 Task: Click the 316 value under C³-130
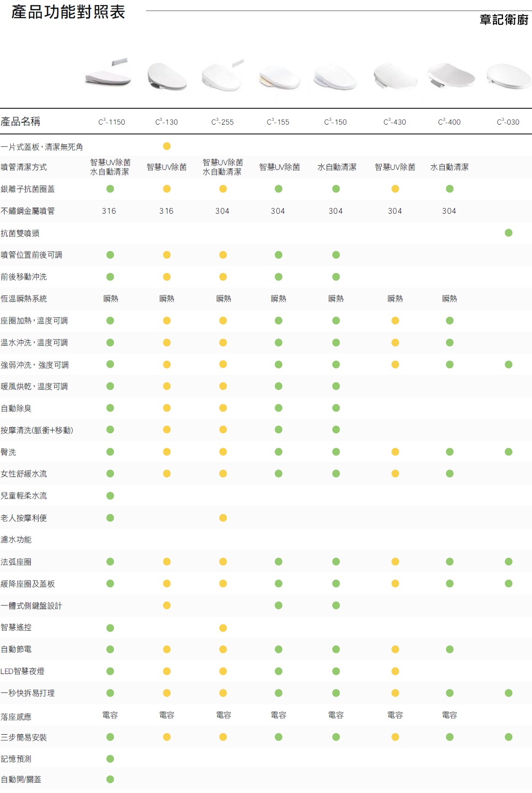click(167, 211)
